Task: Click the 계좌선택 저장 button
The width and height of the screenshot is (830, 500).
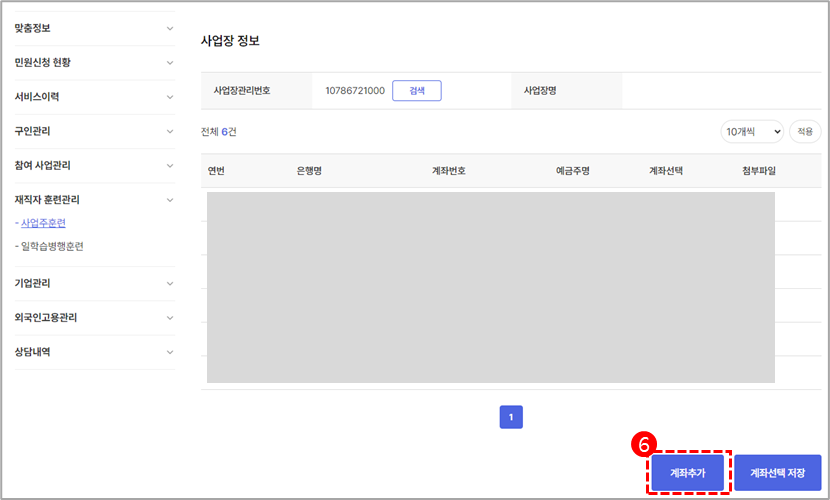Action: coord(778,473)
